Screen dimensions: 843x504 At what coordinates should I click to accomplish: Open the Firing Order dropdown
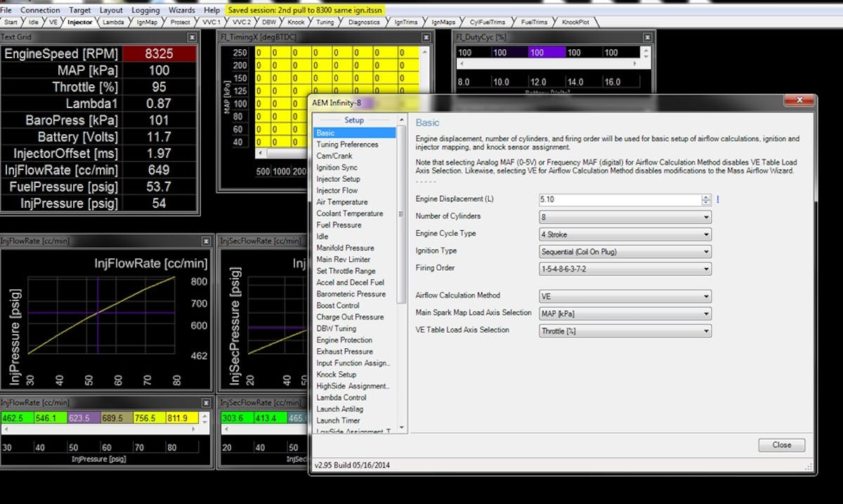point(706,269)
